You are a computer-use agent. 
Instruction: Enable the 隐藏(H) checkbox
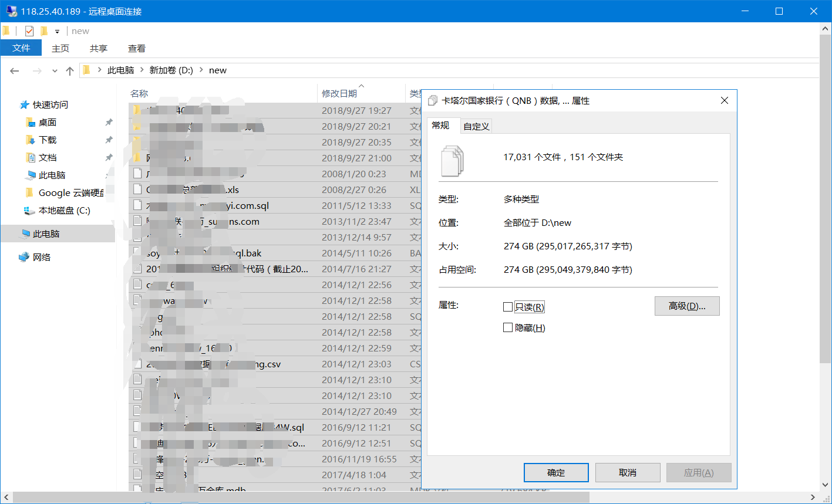click(x=508, y=327)
